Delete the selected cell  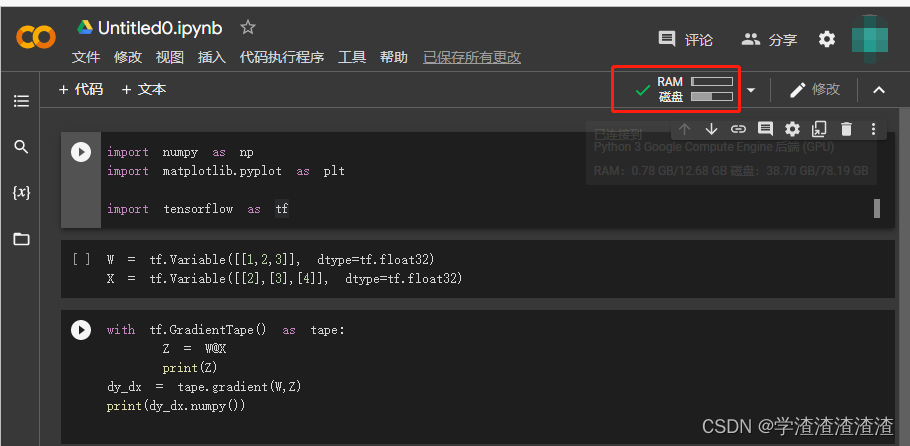[846, 129]
